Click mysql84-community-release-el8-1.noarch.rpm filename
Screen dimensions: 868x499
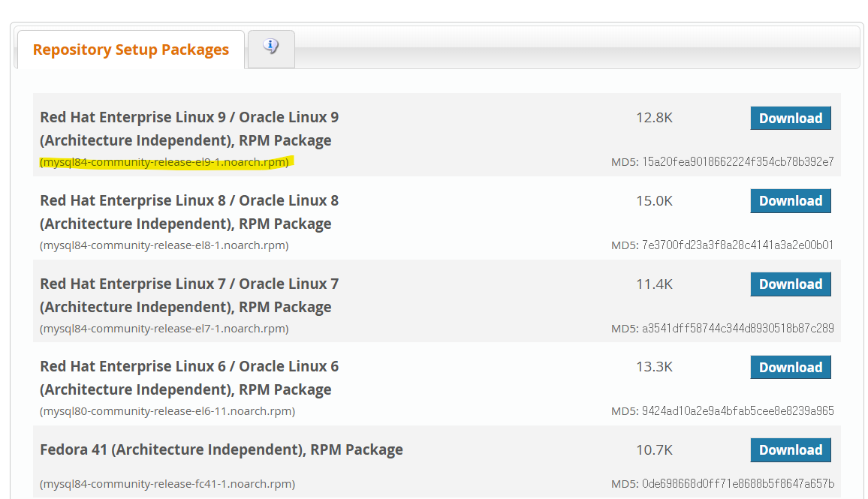tap(164, 245)
